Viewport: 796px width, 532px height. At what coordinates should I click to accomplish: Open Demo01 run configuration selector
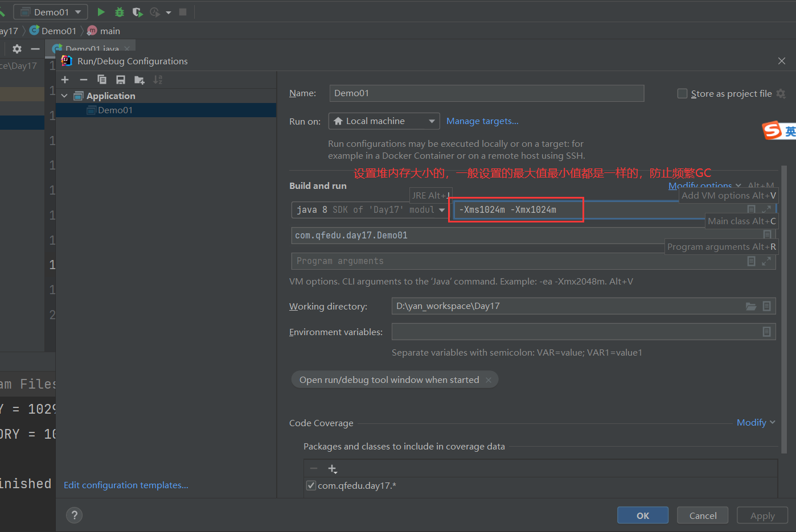click(x=51, y=12)
